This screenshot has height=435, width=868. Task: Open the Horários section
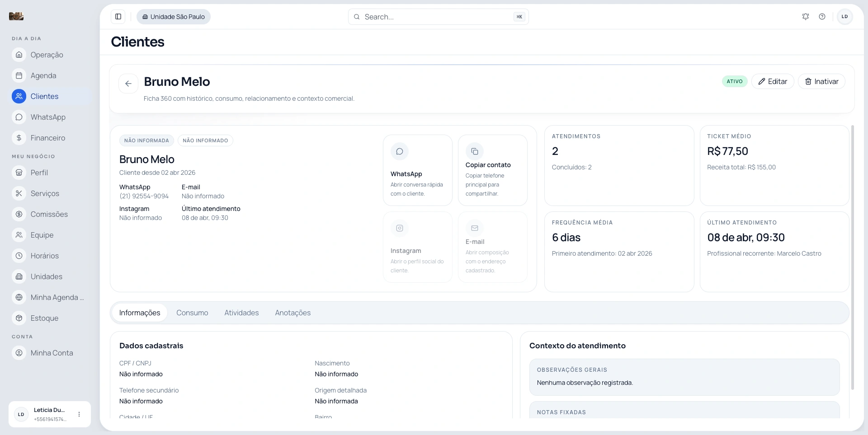click(x=44, y=256)
